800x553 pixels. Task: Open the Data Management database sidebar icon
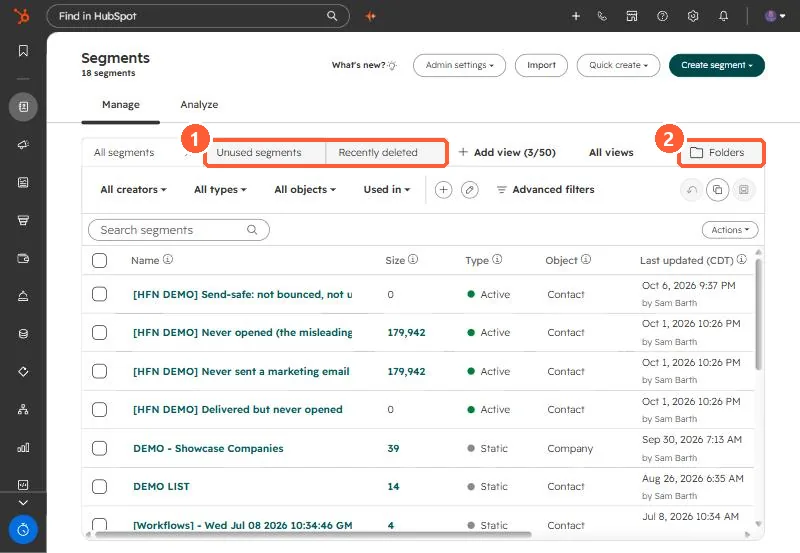pos(23,334)
